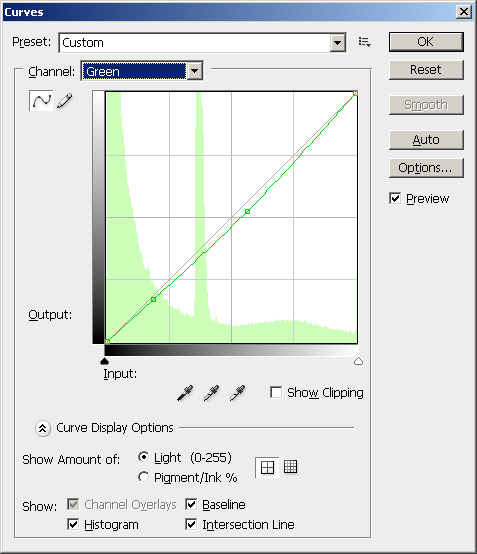Click the white point input slider
Screen dimensions: 477x554
[358, 361]
